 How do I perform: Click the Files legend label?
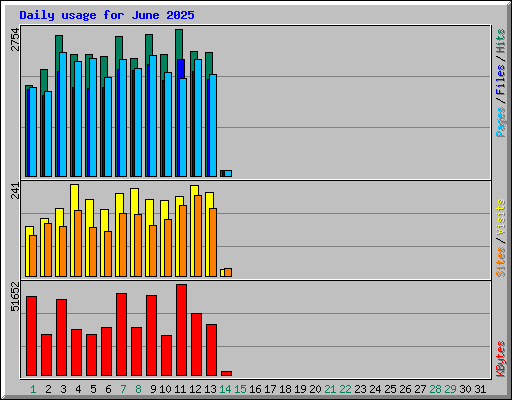500,80
